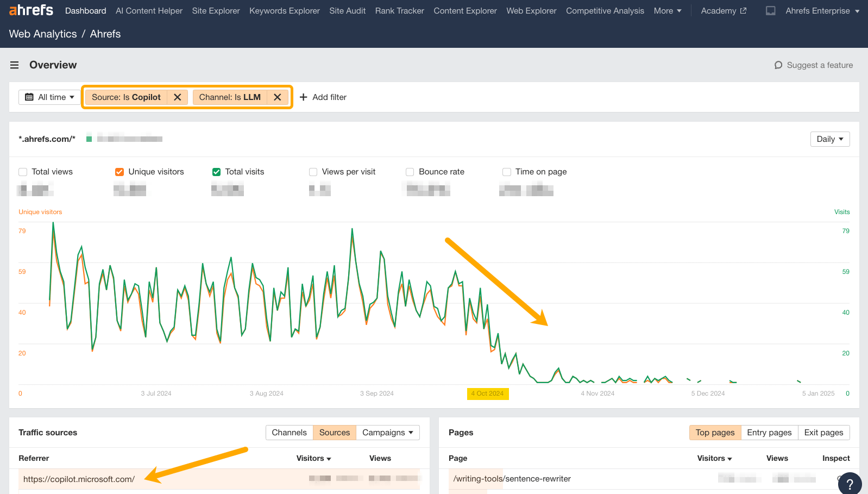This screenshot has height=494, width=868.
Task: Toggle the Bounce rate checkbox
Action: [410, 172]
